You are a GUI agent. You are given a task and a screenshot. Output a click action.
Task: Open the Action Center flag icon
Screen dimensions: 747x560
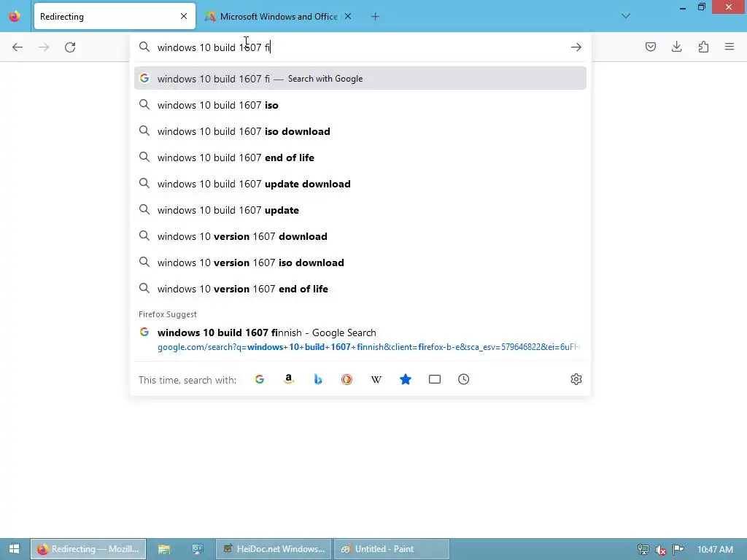(x=678, y=550)
